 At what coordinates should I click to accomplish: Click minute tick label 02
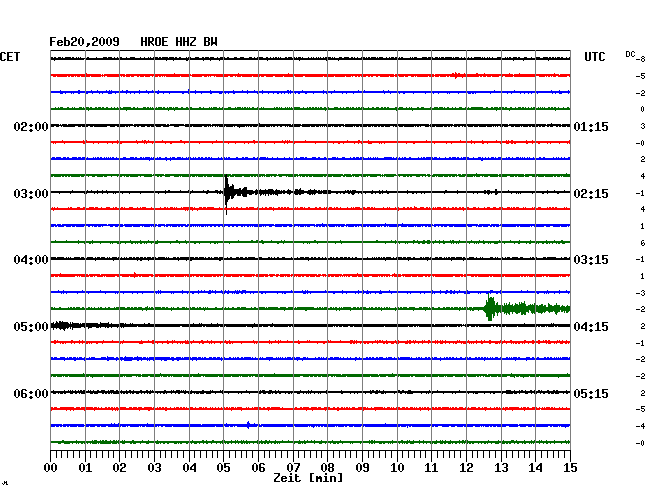pos(119,468)
